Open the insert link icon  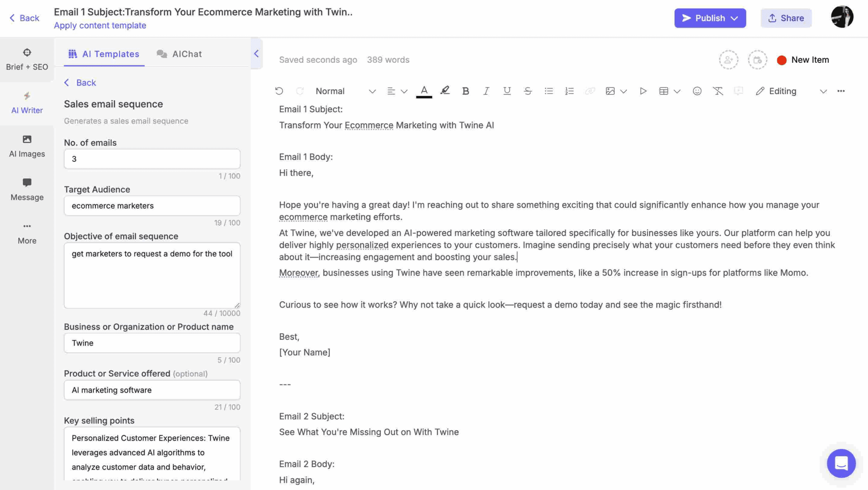[590, 91]
